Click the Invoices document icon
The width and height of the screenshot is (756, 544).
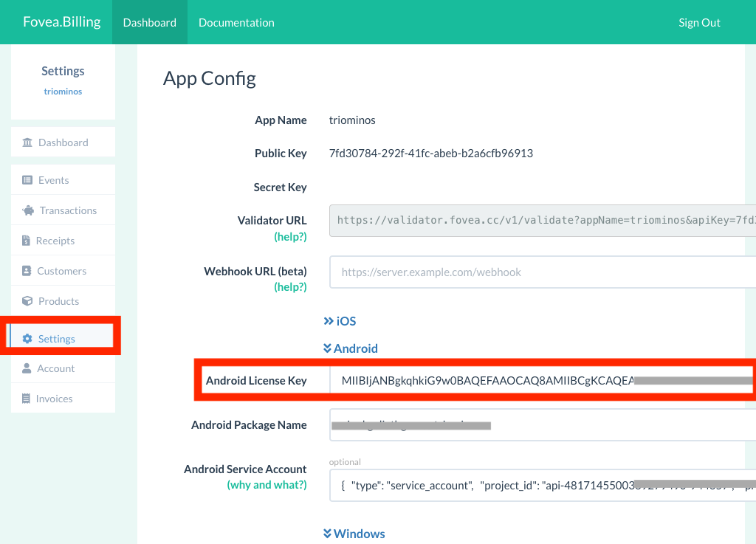pos(27,399)
